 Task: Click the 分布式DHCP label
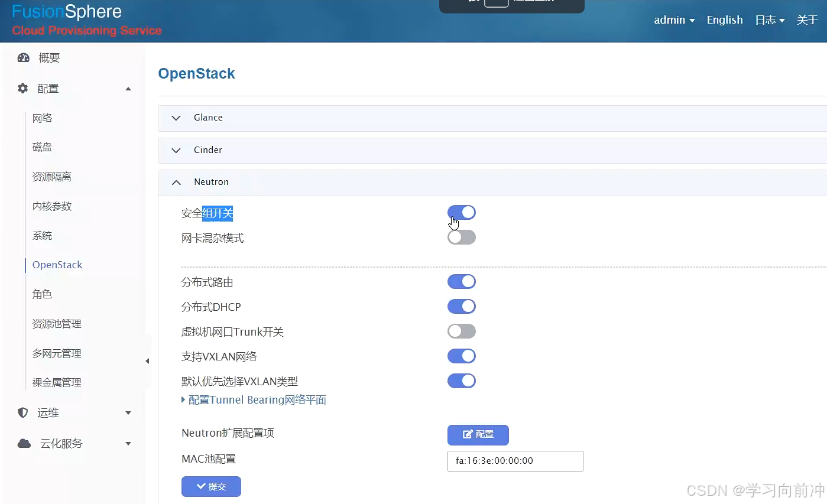(x=211, y=307)
